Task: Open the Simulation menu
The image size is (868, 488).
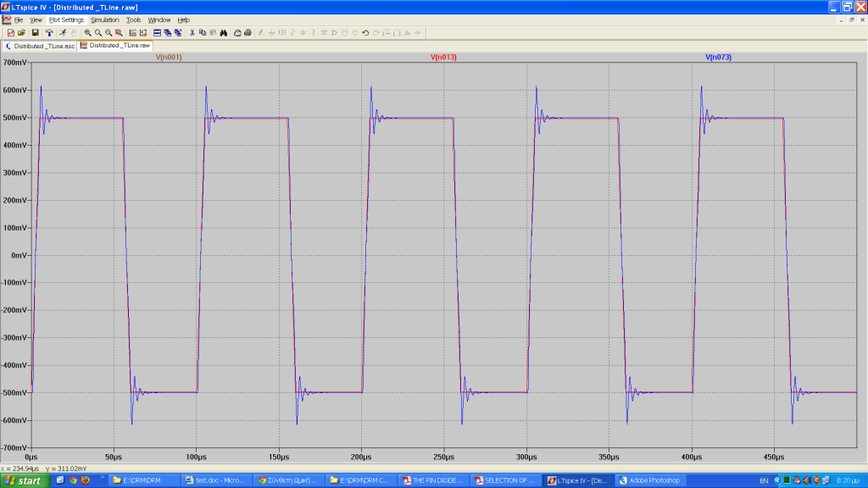Action: (x=105, y=19)
